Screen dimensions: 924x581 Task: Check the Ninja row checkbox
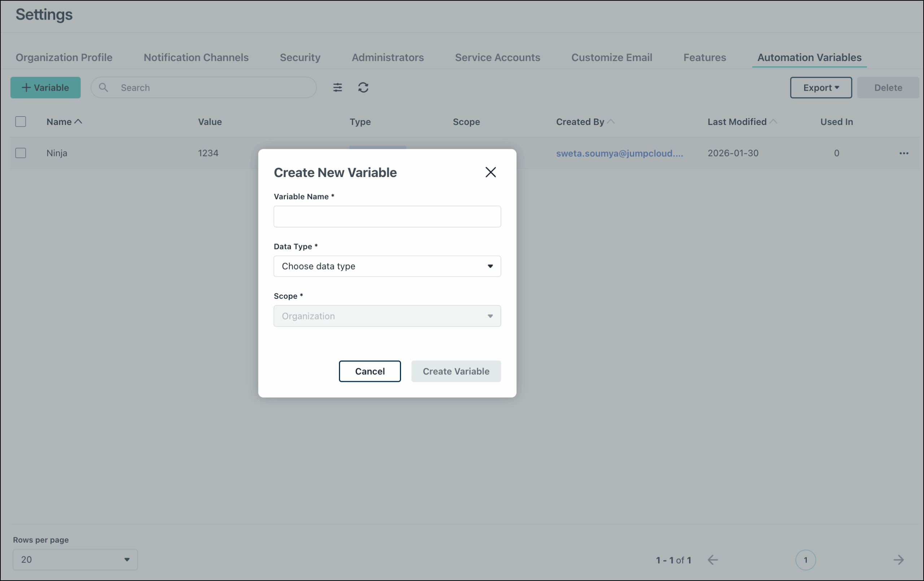click(21, 153)
